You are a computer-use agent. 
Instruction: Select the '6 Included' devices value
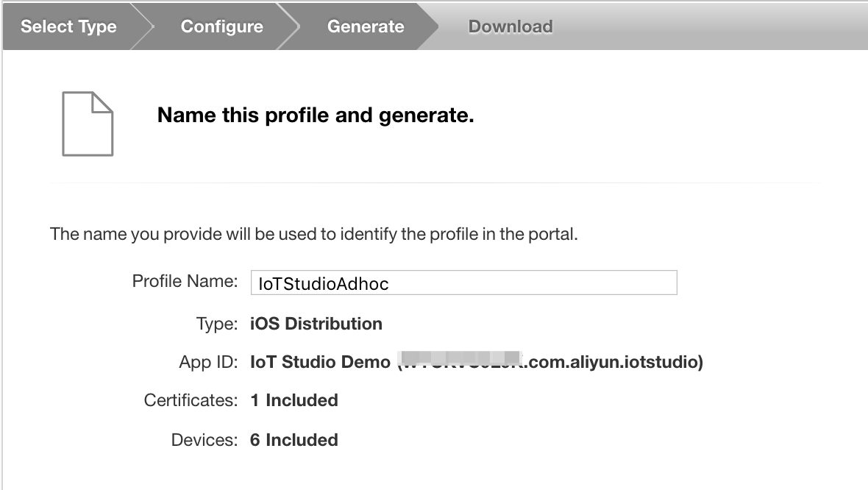click(x=294, y=440)
